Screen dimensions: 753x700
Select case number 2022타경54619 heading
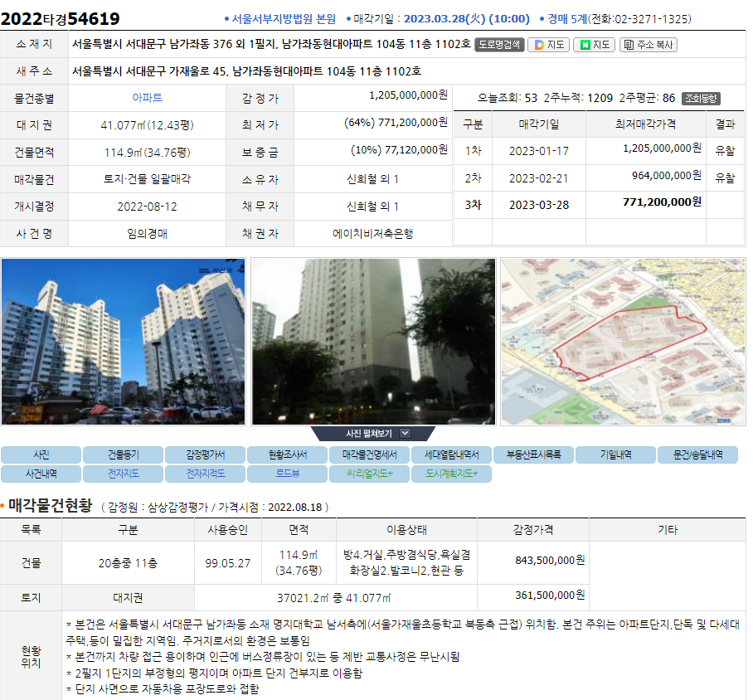[x=60, y=19]
